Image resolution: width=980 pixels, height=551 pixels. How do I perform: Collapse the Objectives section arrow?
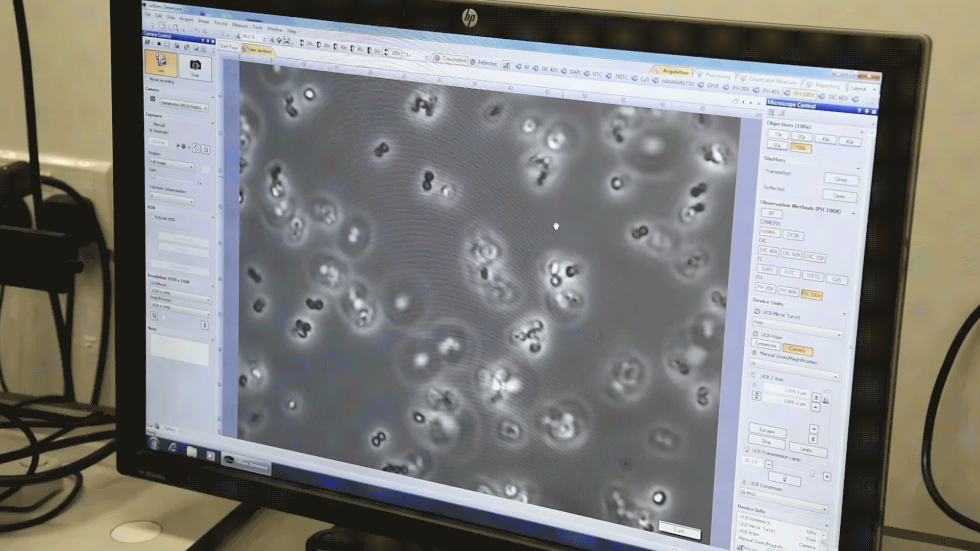coord(862,132)
